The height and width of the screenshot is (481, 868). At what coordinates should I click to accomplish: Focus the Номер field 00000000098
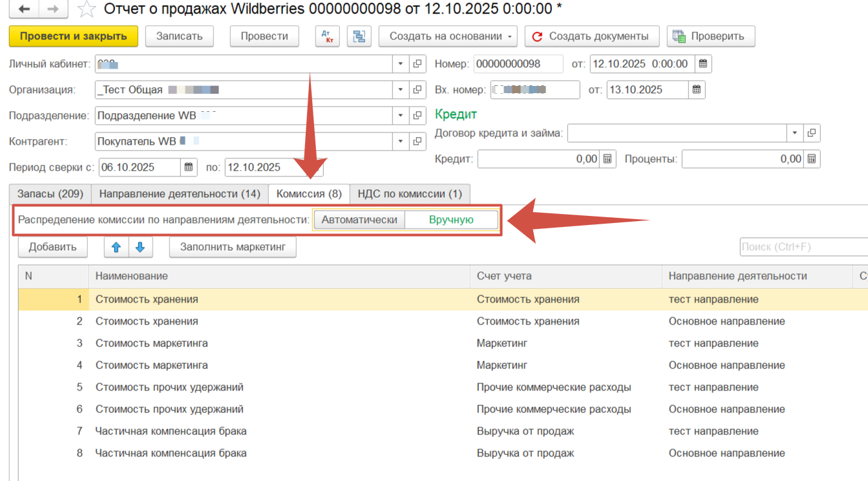[x=518, y=64]
